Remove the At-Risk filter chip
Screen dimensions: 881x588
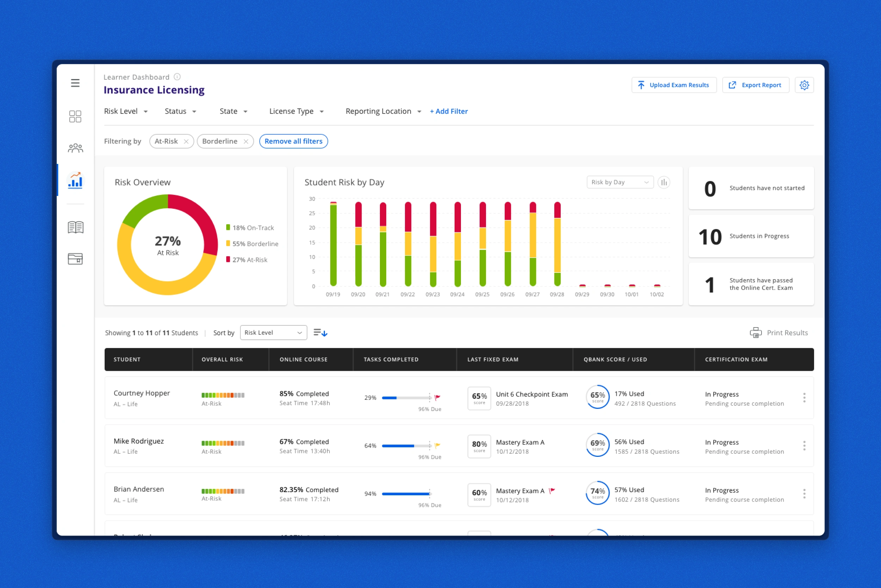click(x=186, y=141)
